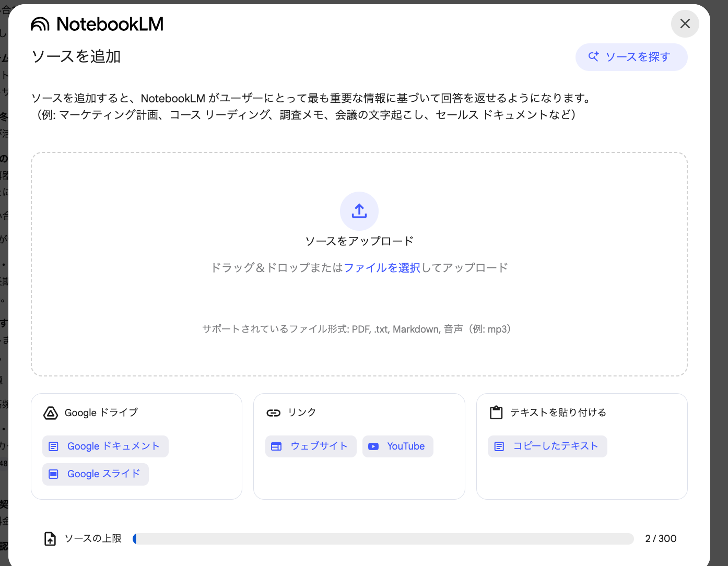Click the source limit file icon
The width and height of the screenshot is (728, 566).
coord(50,539)
